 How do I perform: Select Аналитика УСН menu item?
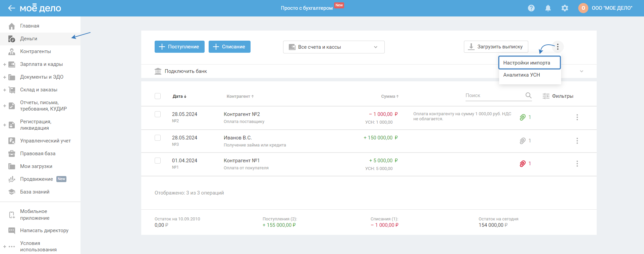coord(522,75)
